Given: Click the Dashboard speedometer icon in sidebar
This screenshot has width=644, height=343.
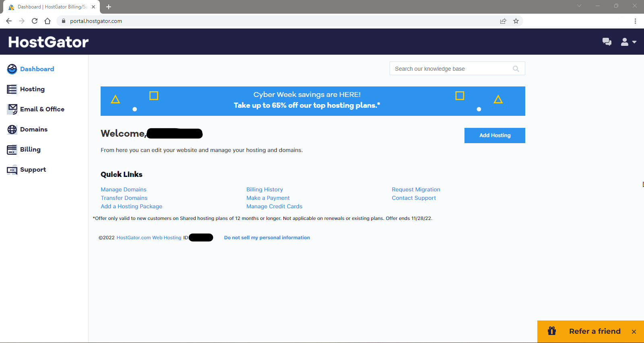Looking at the screenshot, I should tap(12, 69).
